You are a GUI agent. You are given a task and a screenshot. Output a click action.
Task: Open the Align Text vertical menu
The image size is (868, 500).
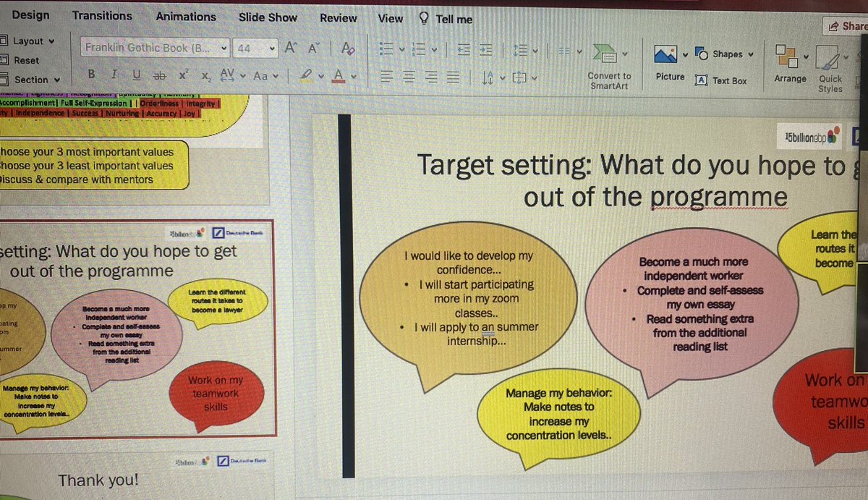coord(525,77)
